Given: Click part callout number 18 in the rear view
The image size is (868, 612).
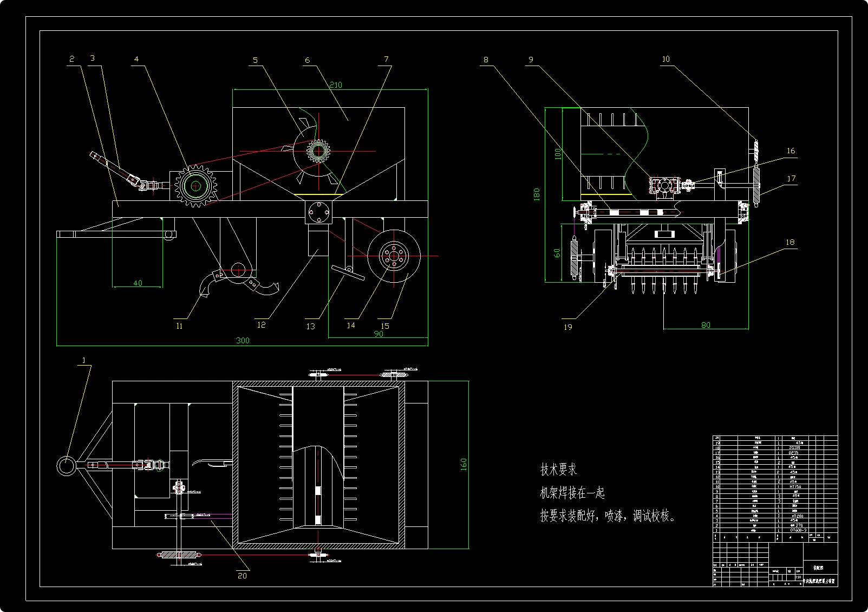Looking at the screenshot, I should (x=790, y=242).
